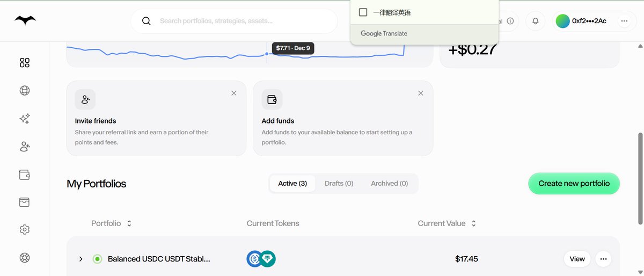This screenshot has height=276, width=644.
Task: Click the My Portfolios heading
Action: 97,184
